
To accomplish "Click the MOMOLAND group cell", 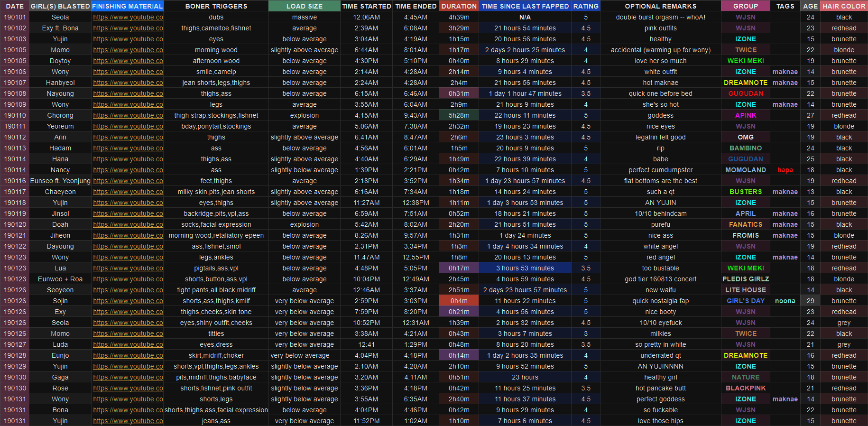I will [x=746, y=170].
